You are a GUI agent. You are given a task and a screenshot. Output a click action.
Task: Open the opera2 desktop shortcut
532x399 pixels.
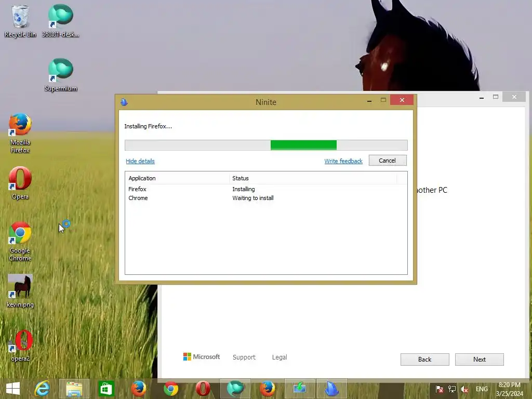pyautogui.click(x=20, y=345)
